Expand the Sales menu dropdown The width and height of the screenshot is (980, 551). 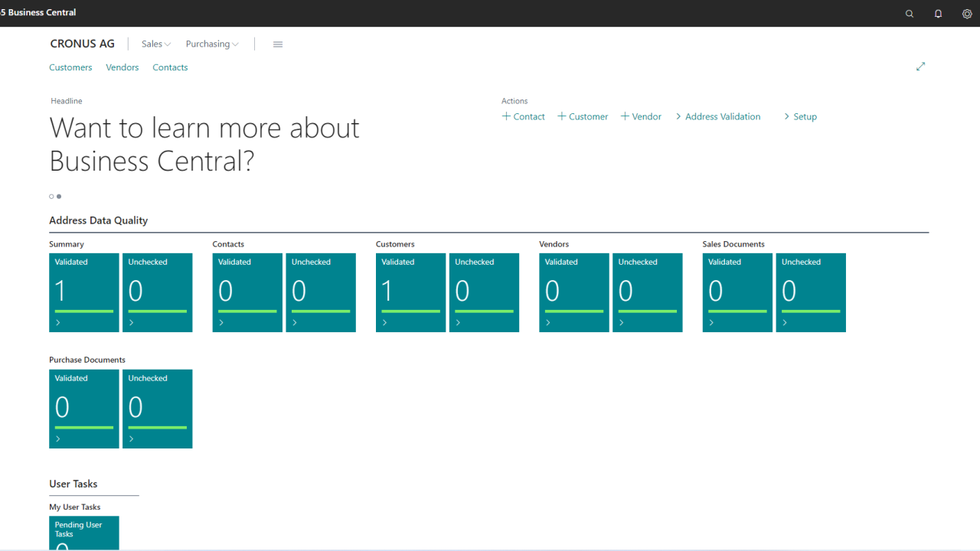156,44
